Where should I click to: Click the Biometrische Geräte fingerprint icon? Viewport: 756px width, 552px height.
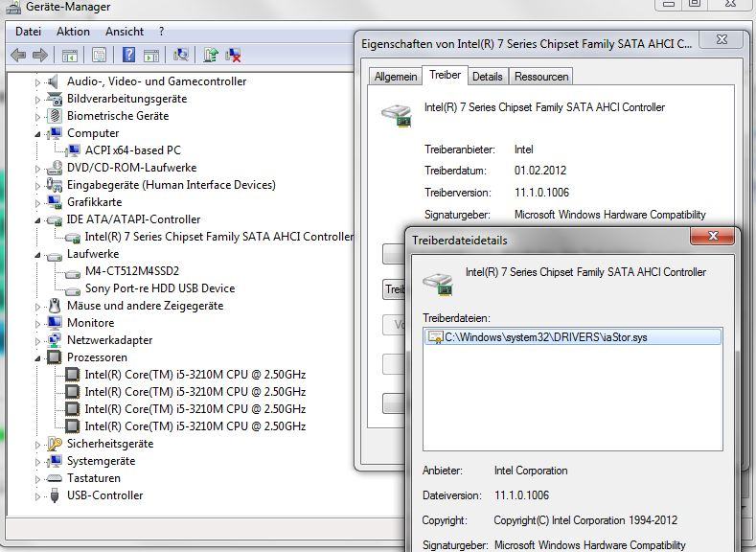55,116
